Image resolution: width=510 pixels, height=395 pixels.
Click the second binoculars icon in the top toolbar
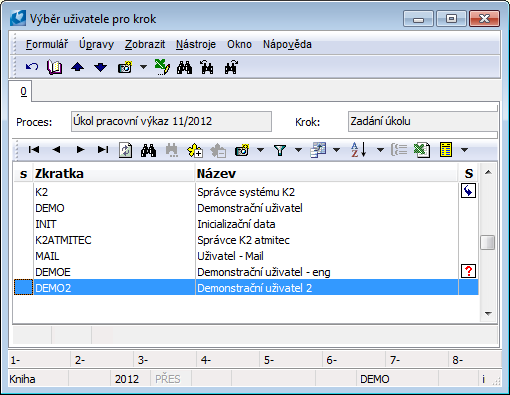207,67
